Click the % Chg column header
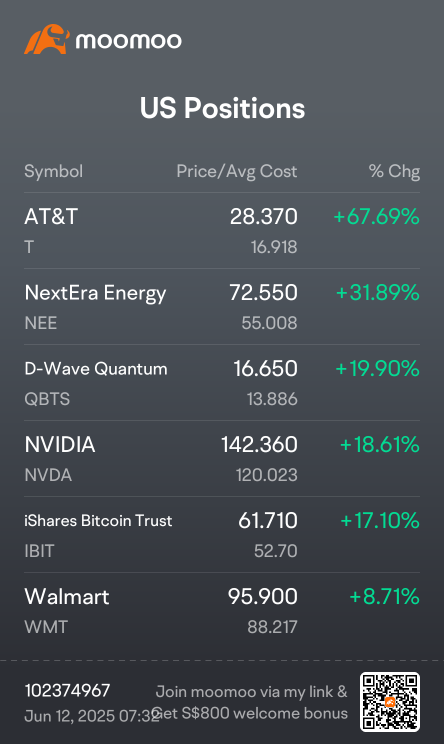The width and height of the screenshot is (444, 744). coord(394,171)
